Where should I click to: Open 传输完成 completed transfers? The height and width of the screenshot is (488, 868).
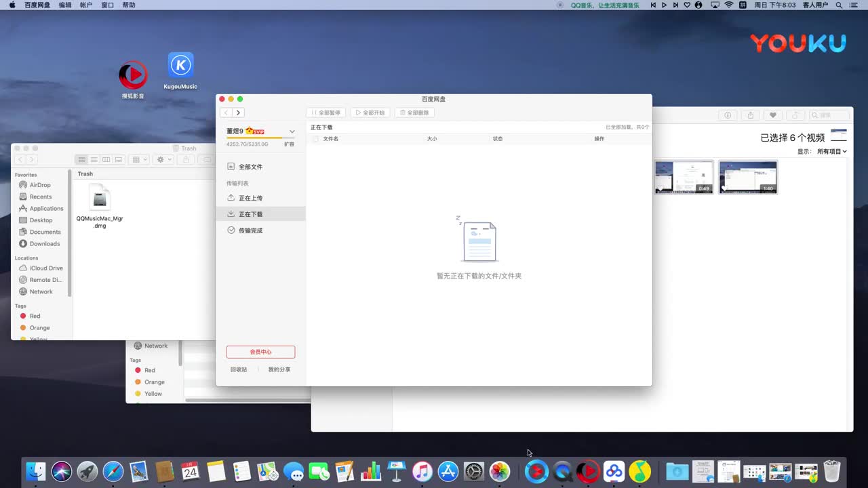click(x=260, y=230)
